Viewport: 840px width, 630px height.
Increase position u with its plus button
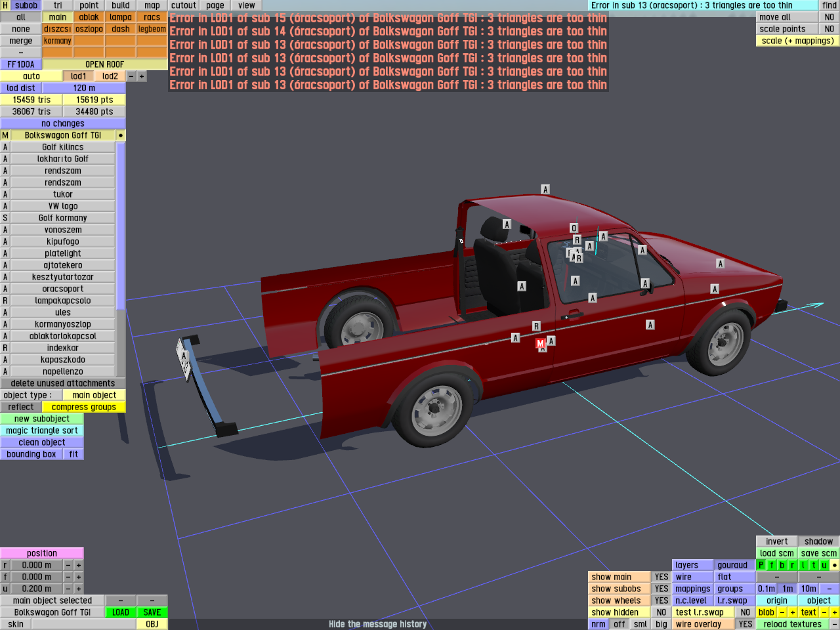pos(79,589)
